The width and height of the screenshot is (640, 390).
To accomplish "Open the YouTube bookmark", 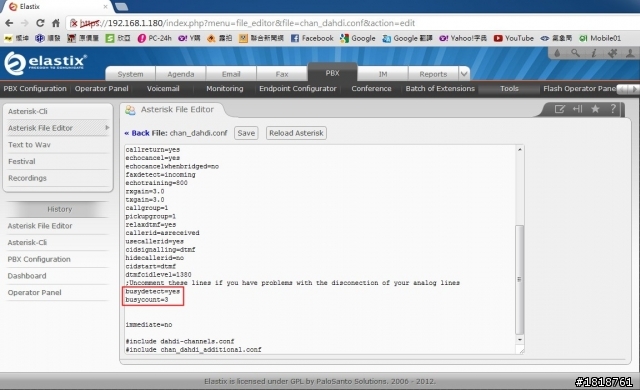I will pyautogui.click(x=513, y=38).
